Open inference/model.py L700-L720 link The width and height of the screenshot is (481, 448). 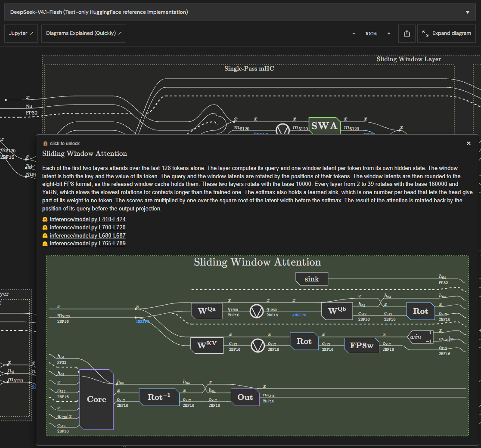coord(88,228)
